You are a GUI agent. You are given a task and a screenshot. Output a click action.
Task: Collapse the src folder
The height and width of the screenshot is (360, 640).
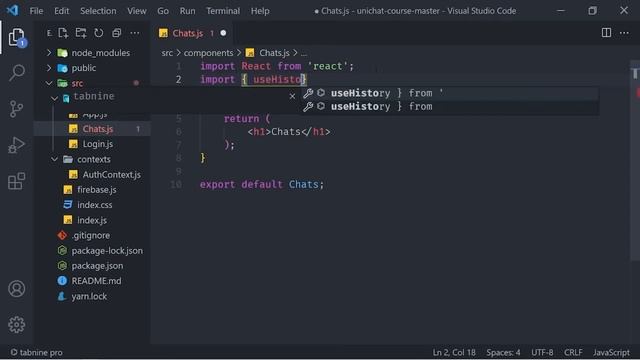point(49,83)
